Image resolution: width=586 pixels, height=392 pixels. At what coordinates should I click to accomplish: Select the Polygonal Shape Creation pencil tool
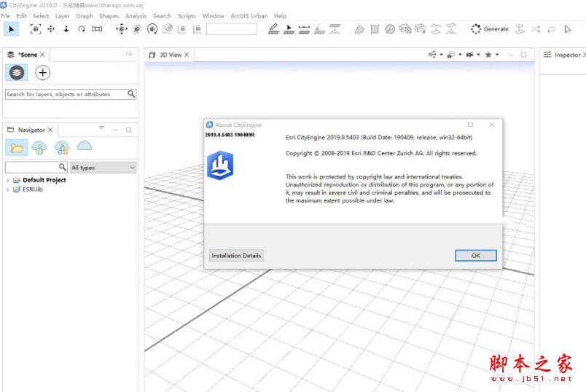[x=273, y=29]
